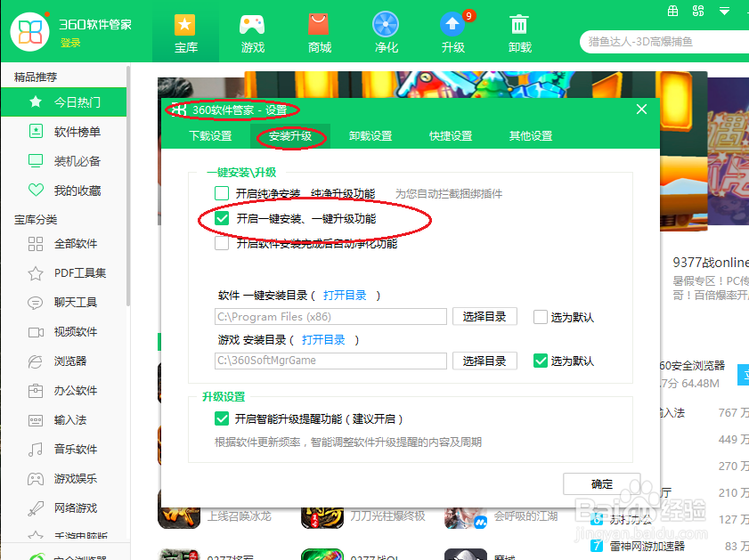Select 装机必备 in sidebar
The height and width of the screenshot is (560, 749).
point(64,161)
